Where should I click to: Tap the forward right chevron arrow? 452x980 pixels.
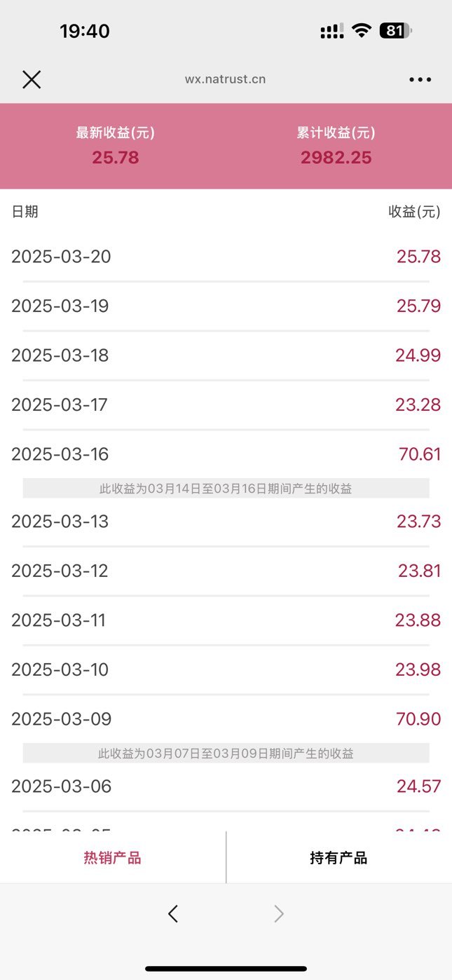[x=279, y=913]
